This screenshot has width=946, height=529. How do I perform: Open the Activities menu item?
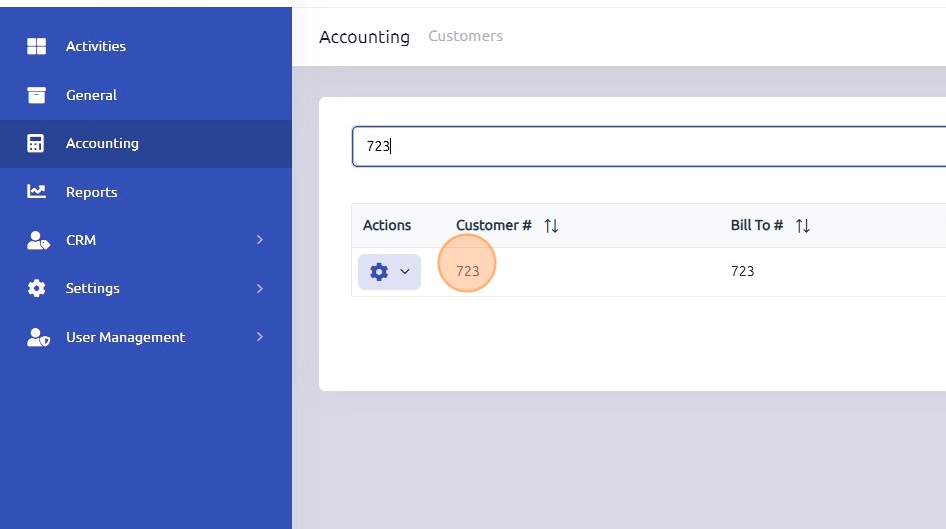tap(96, 46)
